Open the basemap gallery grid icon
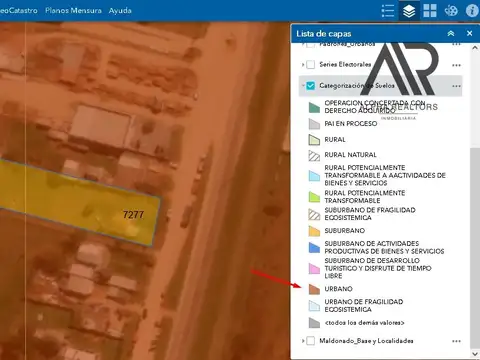Image resolution: width=480 pixels, height=360 pixels. tap(430, 11)
